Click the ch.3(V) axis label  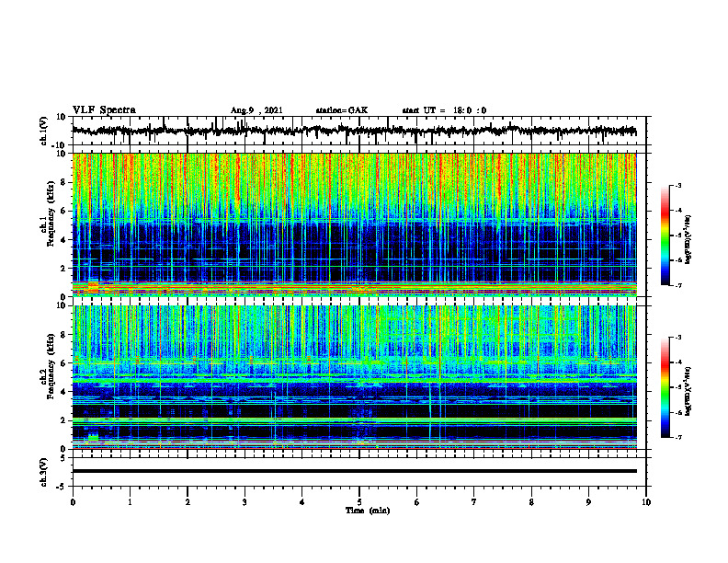point(44,472)
